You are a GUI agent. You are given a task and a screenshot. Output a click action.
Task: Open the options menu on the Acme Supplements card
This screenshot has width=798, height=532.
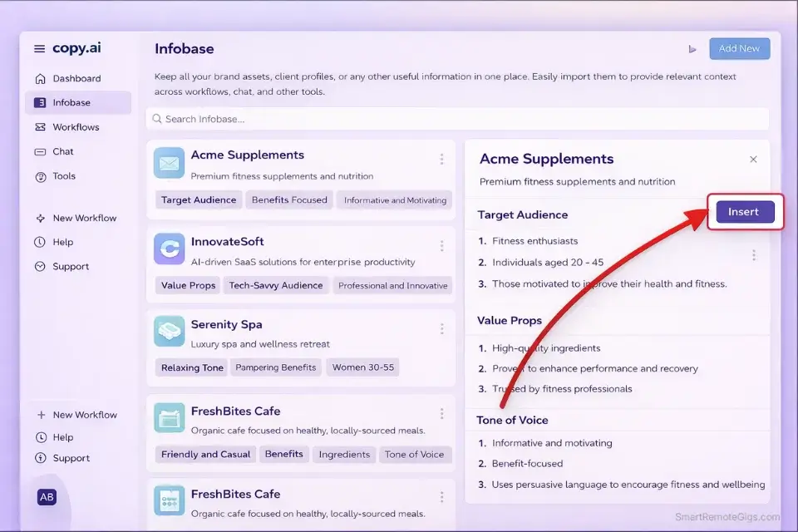click(x=441, y=159)
